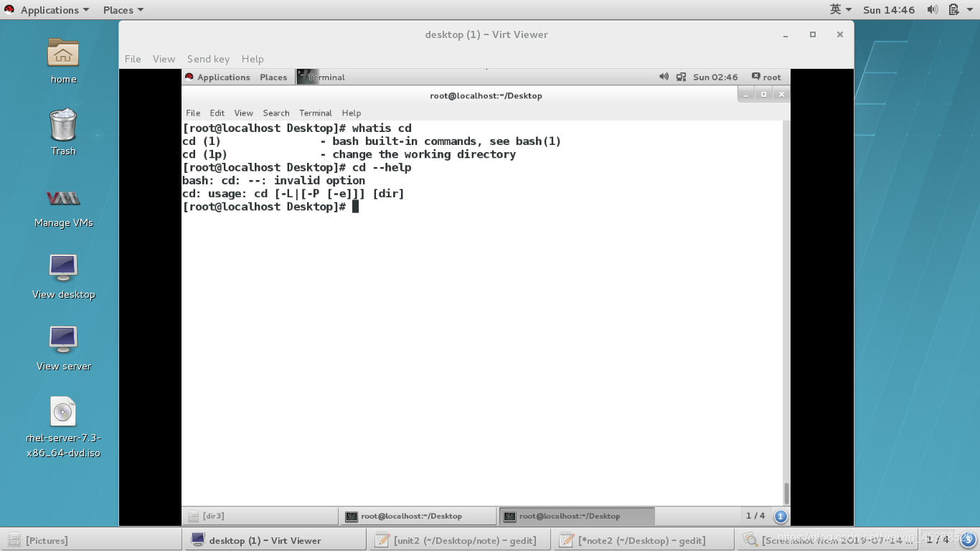Image resolution: width=980 pixels, height=551 pixels.
Task: Open the Terminal menu in terminal window
Action: 315,113
